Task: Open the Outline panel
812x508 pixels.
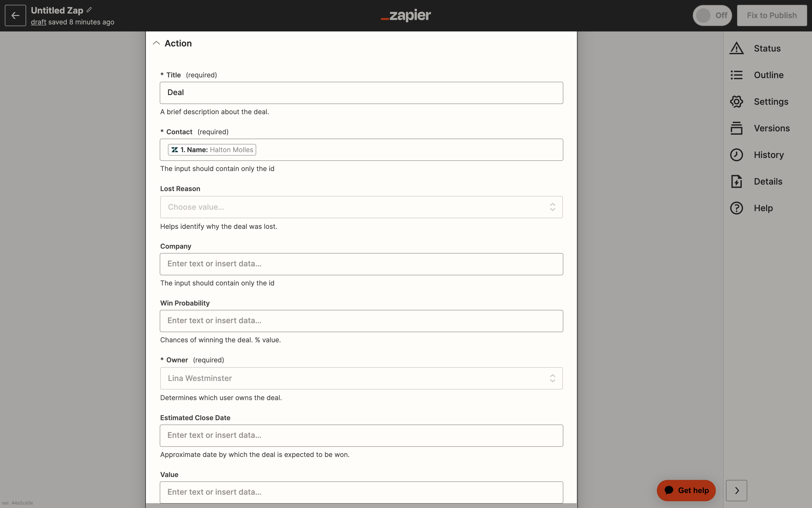Action: [x=769, y=75]
